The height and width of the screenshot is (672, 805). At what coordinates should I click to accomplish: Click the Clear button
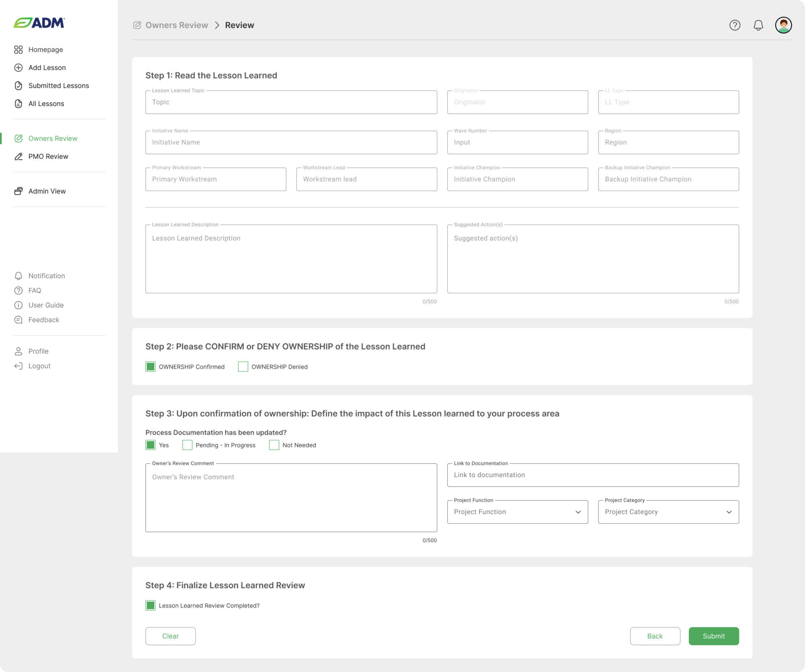pos(170,636)
